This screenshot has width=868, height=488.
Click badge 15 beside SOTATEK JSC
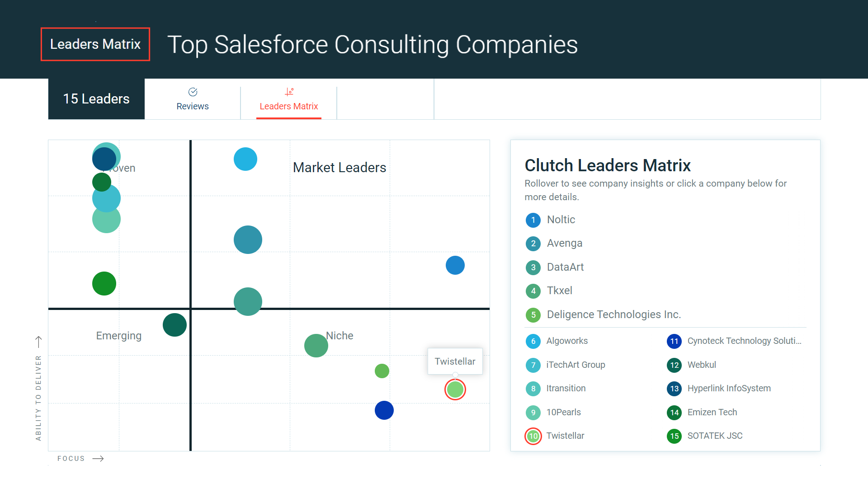tap(674, 436)
